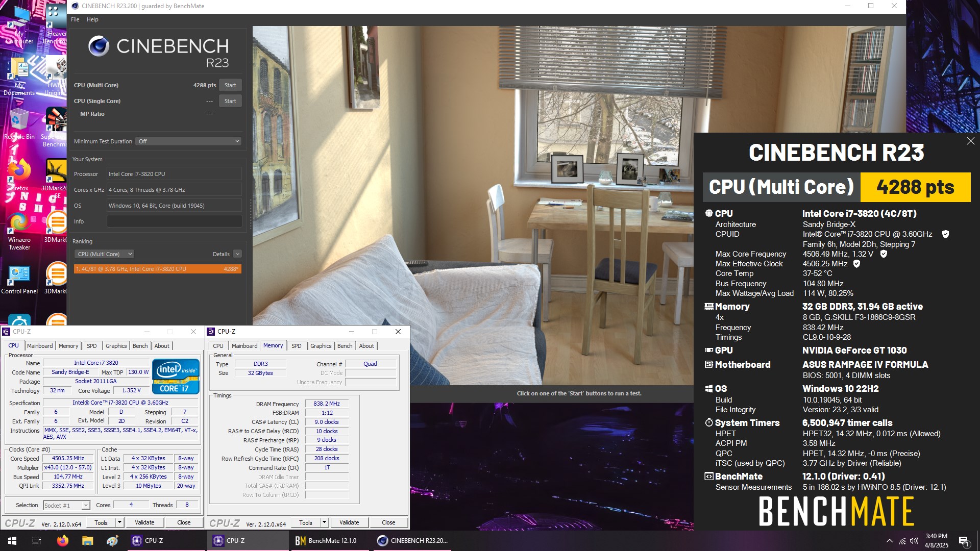Click the Intel Core i7 logo in CPU-Z

click(176, 377)
